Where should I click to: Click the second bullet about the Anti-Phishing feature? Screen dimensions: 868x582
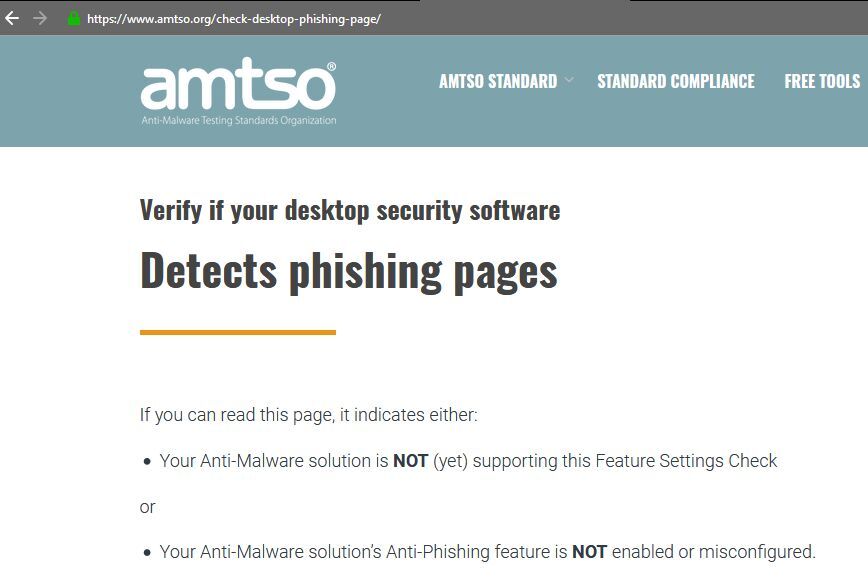[x=487, y=552]
